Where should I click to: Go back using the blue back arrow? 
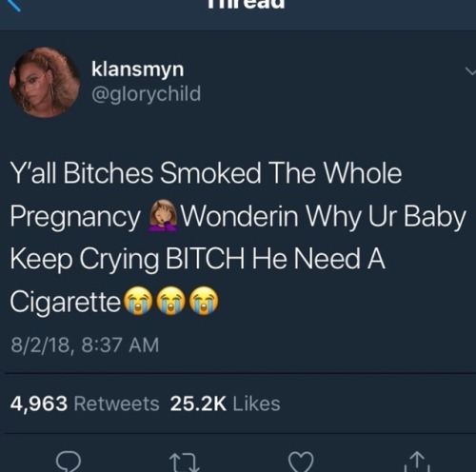pyautogui.click(x=12, y=5)
